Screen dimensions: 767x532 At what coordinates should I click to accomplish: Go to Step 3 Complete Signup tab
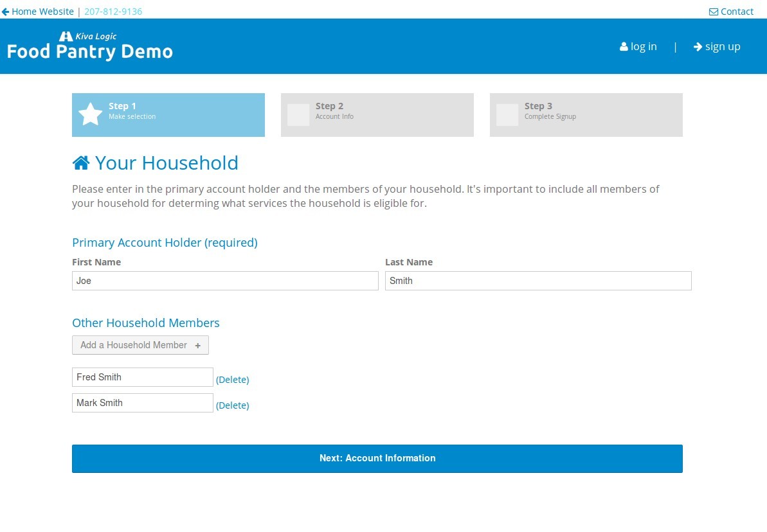586,115
